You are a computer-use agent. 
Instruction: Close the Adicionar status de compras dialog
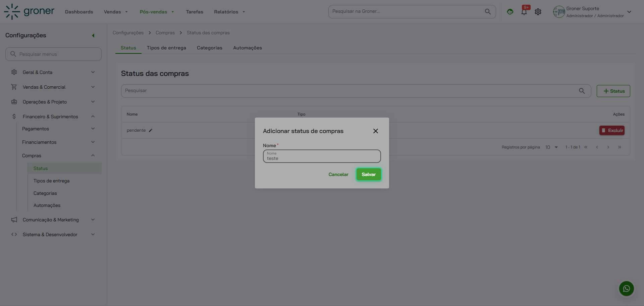[x=375, y=131]
